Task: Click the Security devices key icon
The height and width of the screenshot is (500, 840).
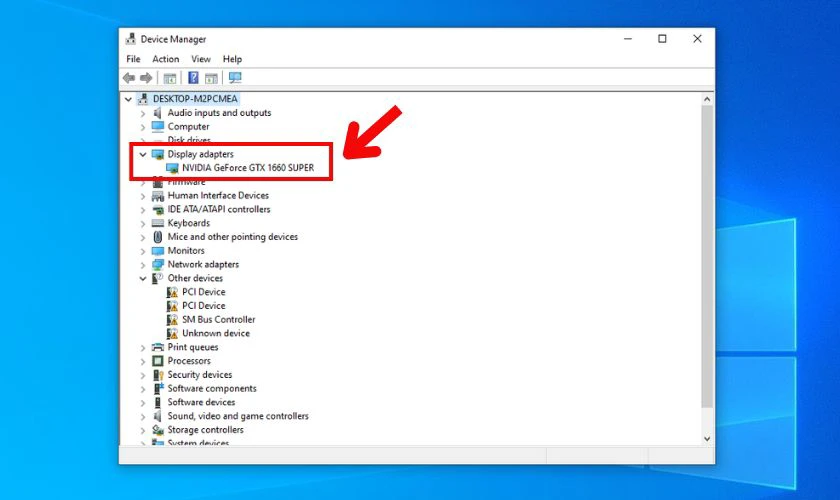Action: (158, 375)
